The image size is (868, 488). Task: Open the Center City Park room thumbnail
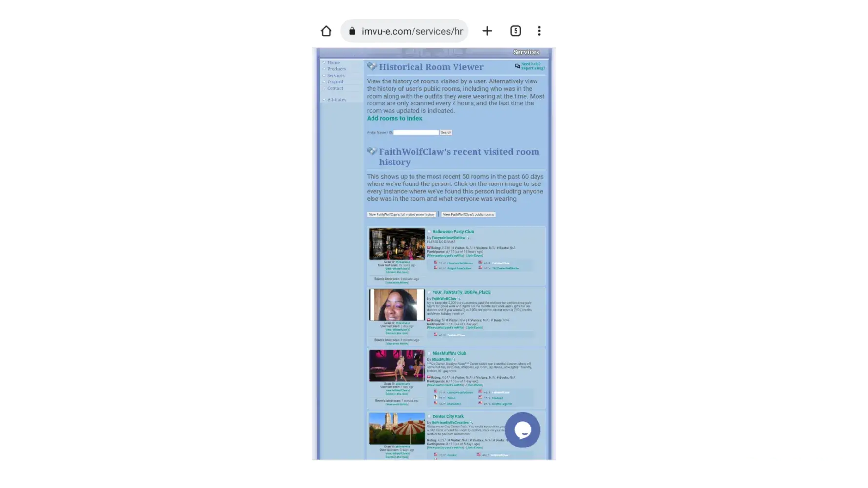(x=397, y=428)
